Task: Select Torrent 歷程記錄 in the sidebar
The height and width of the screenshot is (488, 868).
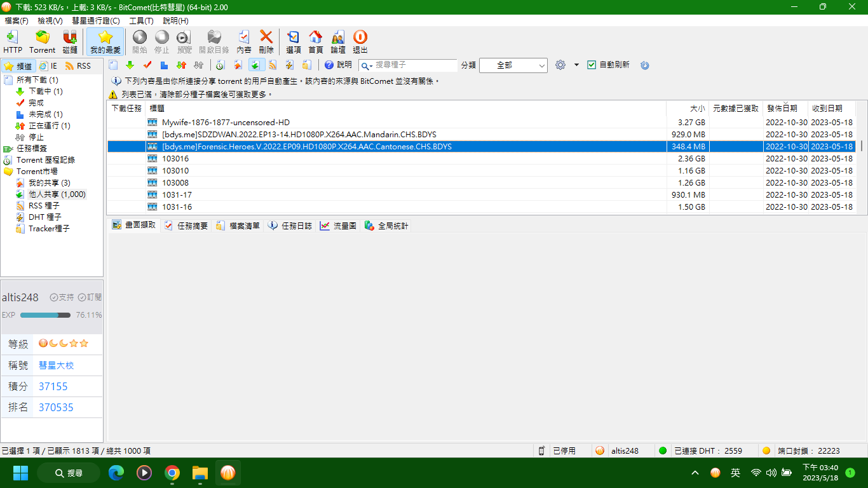Action: (46, 160)
